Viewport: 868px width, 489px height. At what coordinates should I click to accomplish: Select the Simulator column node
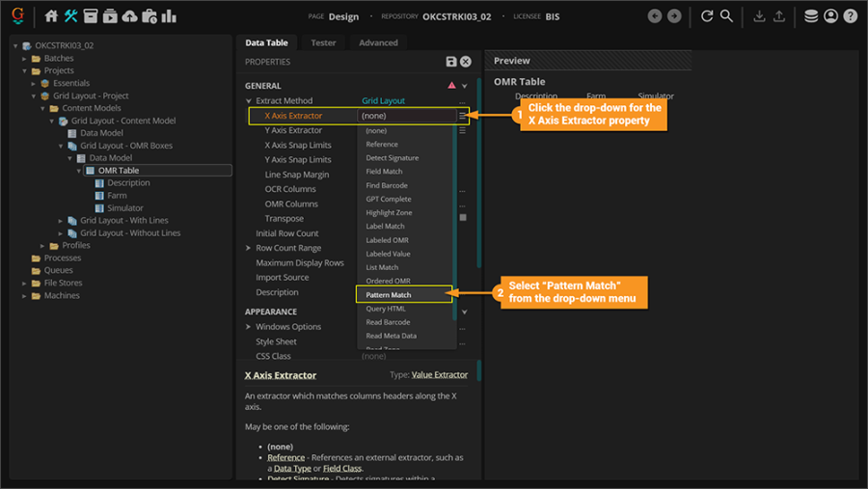click(125, 208)
